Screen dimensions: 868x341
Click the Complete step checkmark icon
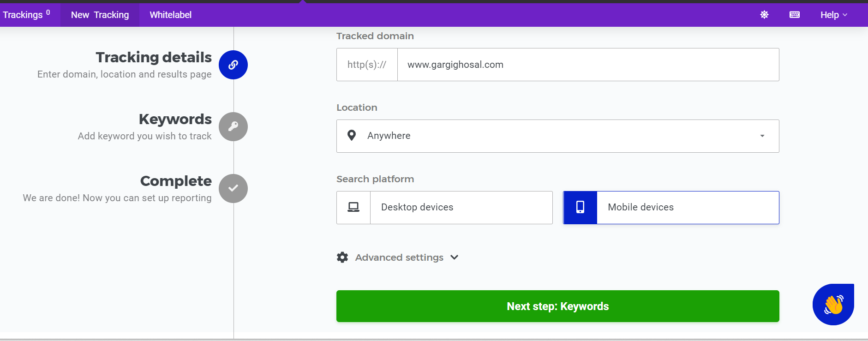233,188
